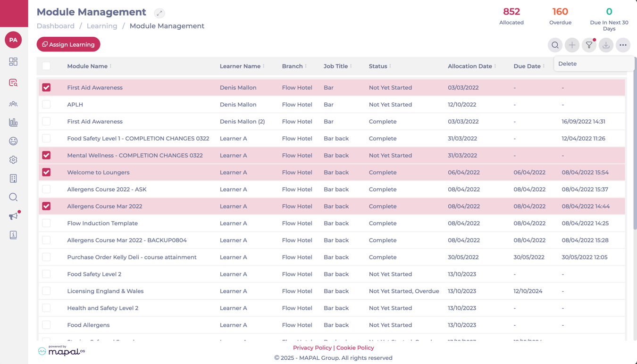Open the info document icon in sidebar
This screenshot has width=637, height=364.
click(13, 235)
